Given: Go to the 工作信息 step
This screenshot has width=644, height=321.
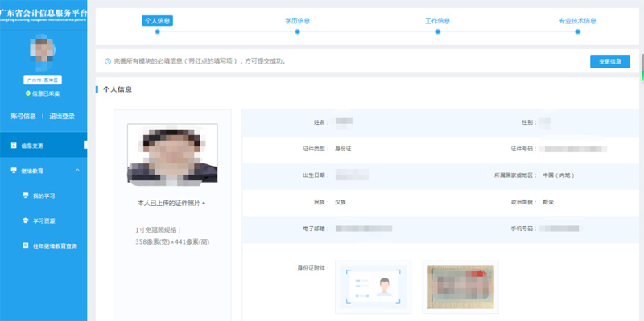Looking at the screenshot, I should click(437, 21).
